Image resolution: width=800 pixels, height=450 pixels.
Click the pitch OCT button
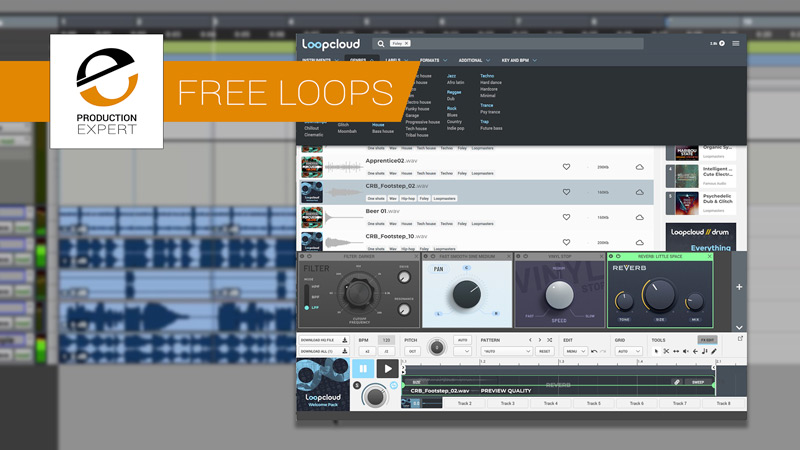point(412,351)
